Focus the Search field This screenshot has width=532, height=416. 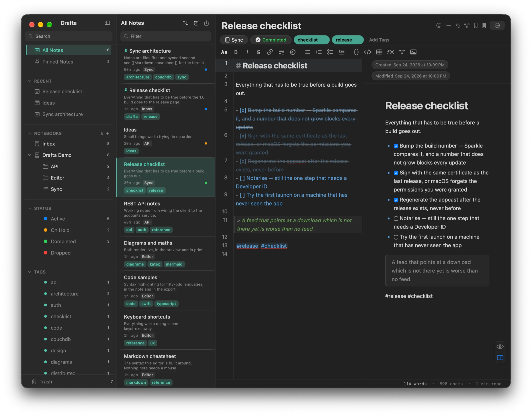[68, 36]
